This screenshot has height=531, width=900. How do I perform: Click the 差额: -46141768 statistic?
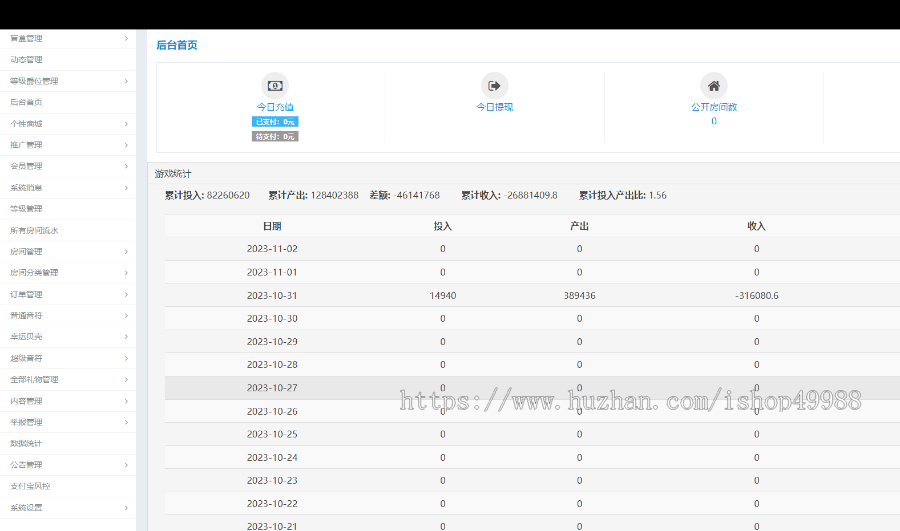coord(405,195)
